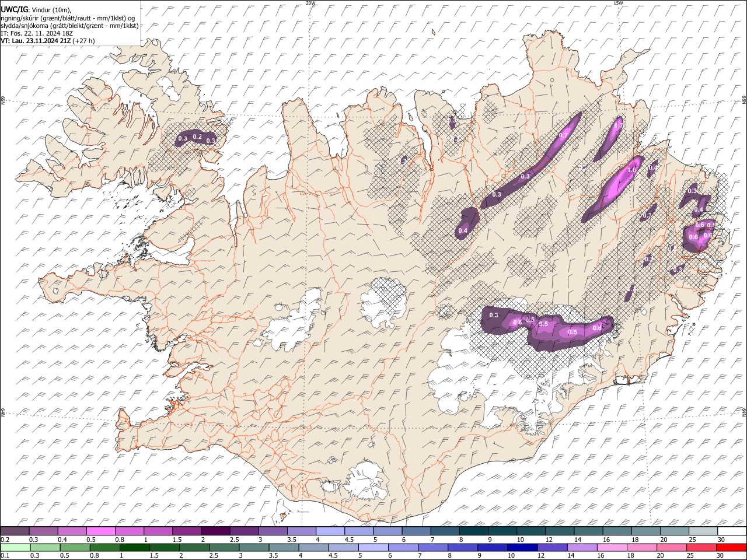This screenshot has width=747, height=560.
Task: Click the 'rigning/skúrir' description line in header
Action: point(68,17)
